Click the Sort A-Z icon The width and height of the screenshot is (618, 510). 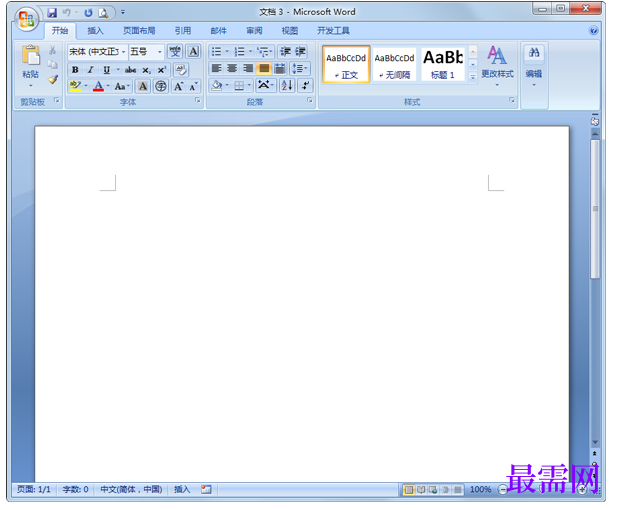tap(287, 85)
